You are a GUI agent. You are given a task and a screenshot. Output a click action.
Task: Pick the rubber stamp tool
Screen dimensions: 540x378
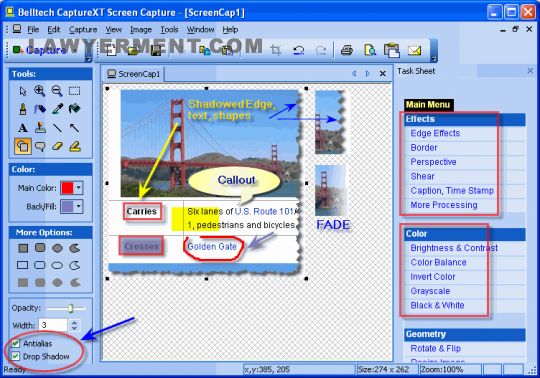tap(40, 128)
